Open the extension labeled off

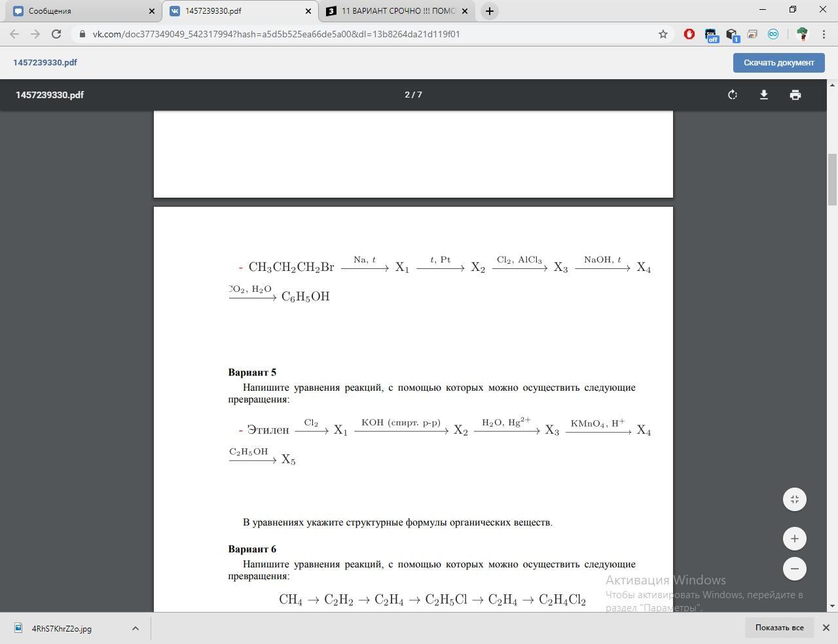pyautogui.click(x=711, y=35)
